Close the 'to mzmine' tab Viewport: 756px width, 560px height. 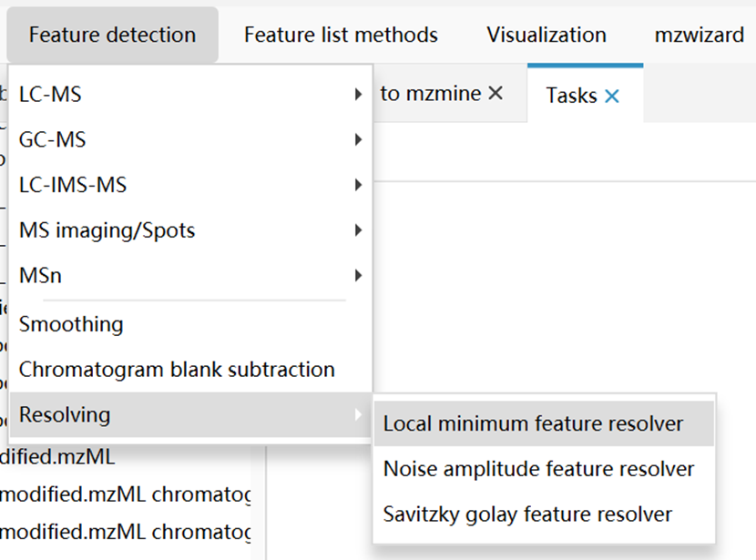pos(495,93)
